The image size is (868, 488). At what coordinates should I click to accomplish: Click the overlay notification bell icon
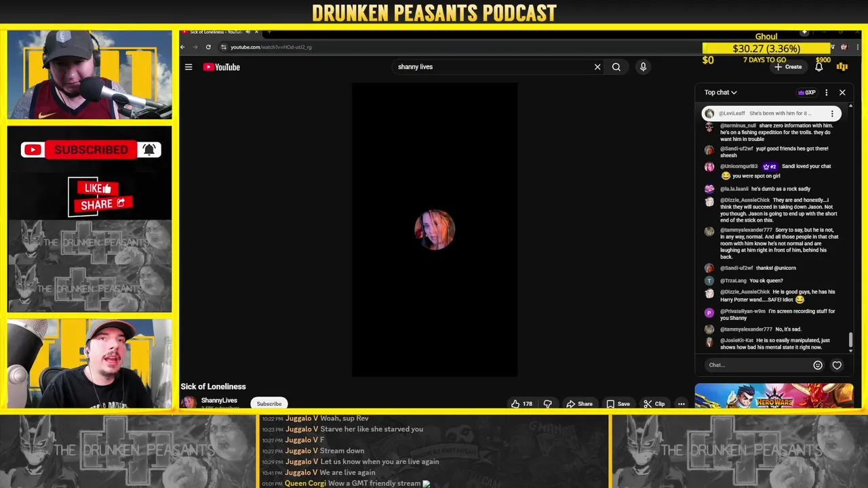(149, 150)
